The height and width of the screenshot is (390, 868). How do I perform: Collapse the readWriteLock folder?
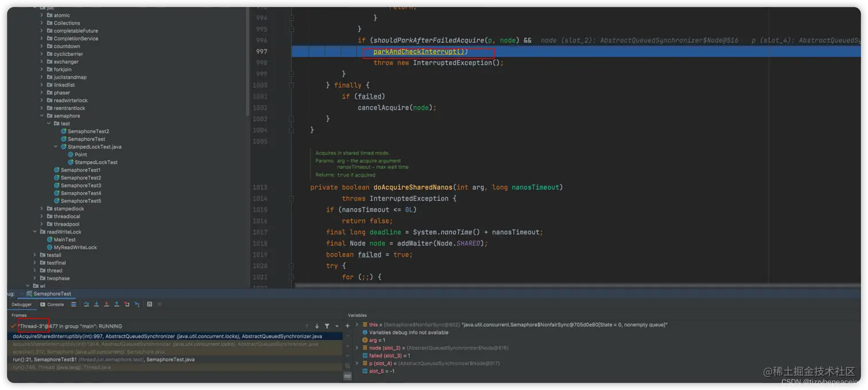coord(35,232)
